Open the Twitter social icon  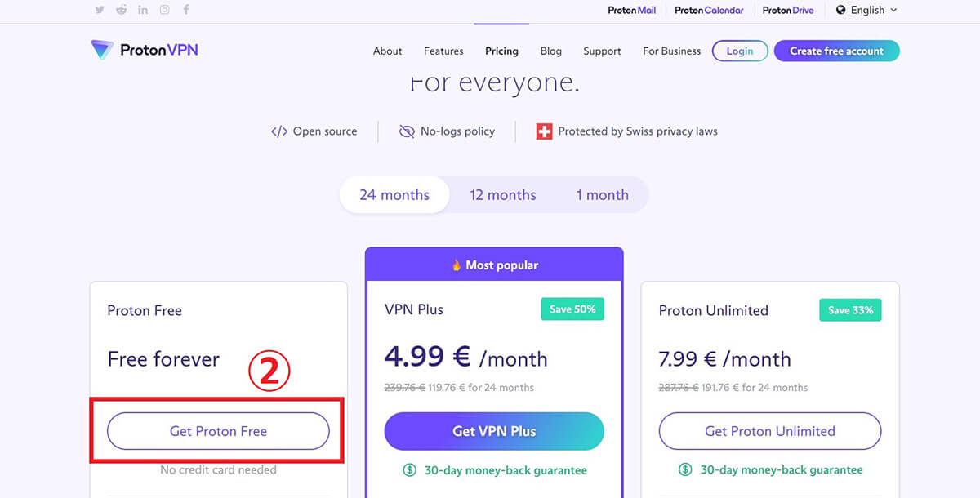[x=100, y=10]
